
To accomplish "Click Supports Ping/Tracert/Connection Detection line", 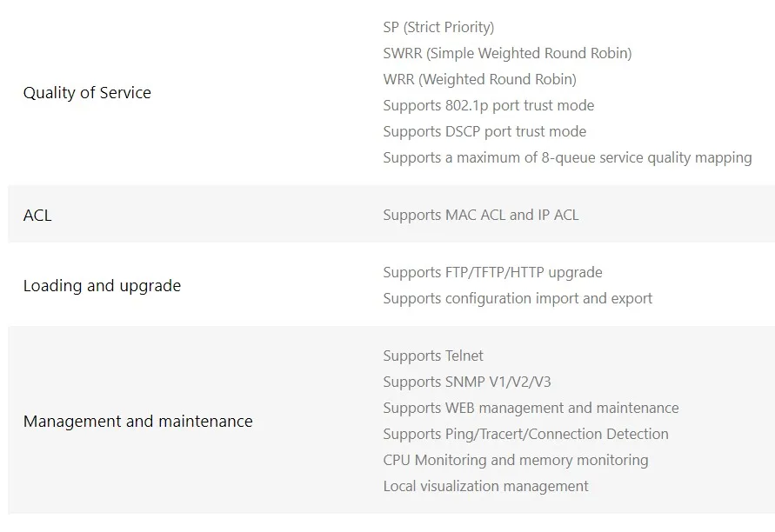I will [x=525, y=435].
